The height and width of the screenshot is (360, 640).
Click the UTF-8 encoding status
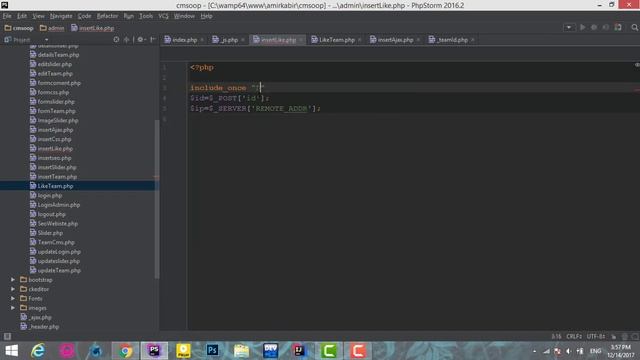[596, 336]
